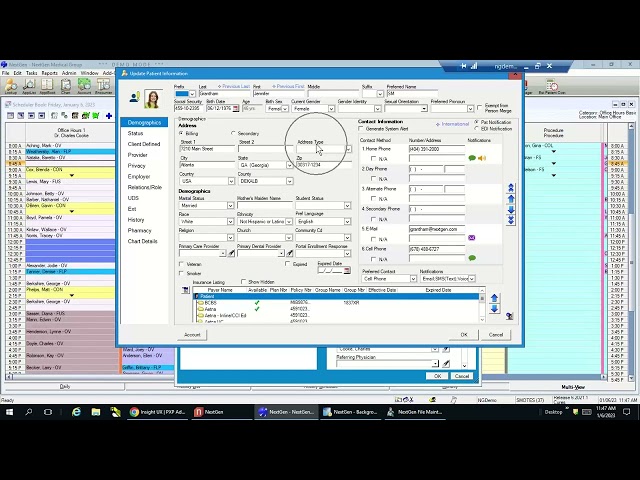The image size is (640, 480).
Task: Toggle the Veteran checkbox
Action: (x=182, y=264)
